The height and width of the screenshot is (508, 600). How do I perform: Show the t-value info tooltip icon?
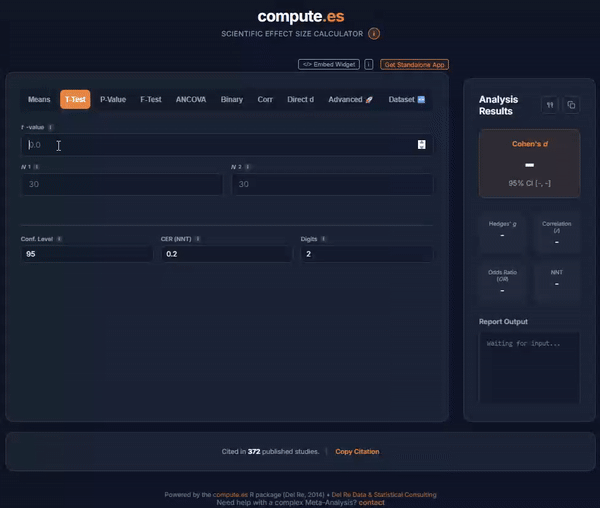pyautogui.click(x=51, y=127)
